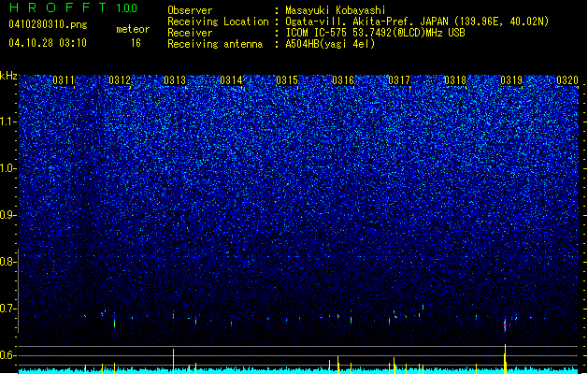
Task: Click observer name Masayuki Kobayashi
Action: point(336,10)
